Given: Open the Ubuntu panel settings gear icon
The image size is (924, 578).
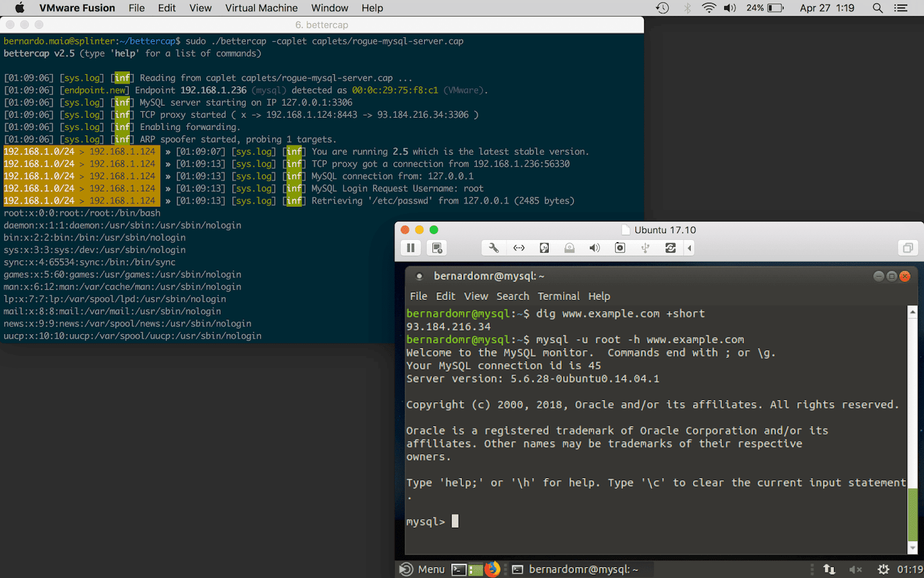Looking at the screenshot, I should pyautogui.click(x=883, y=569).
